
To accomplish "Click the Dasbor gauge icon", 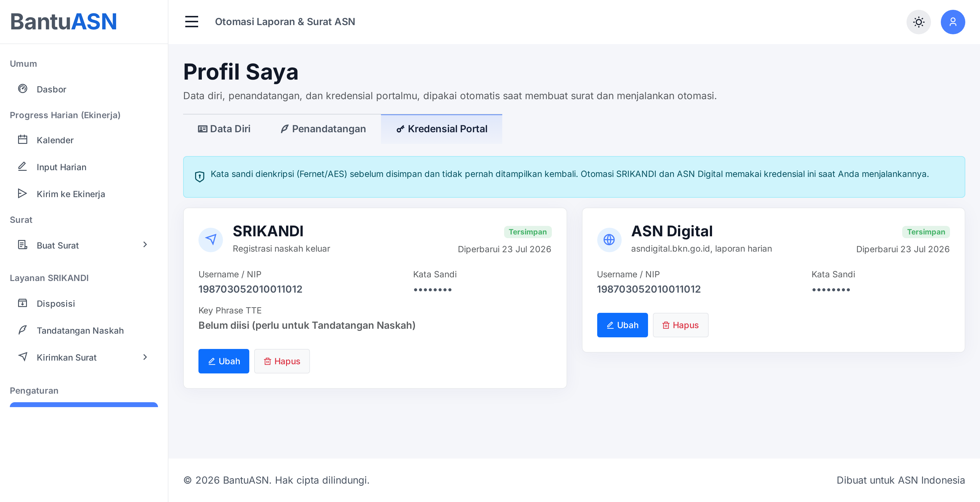I will tap(23, 88).
